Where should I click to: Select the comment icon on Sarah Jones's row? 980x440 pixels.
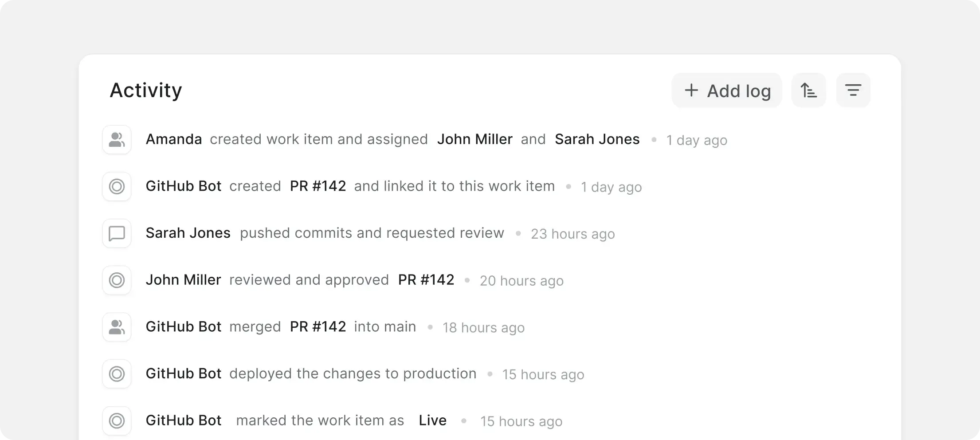click(x=116, y=234)
